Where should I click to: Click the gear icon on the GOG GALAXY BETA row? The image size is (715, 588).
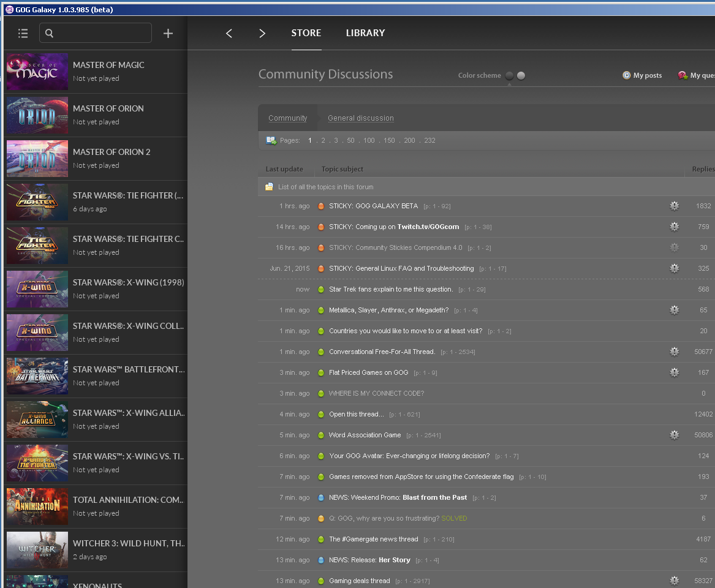[675, 206]
